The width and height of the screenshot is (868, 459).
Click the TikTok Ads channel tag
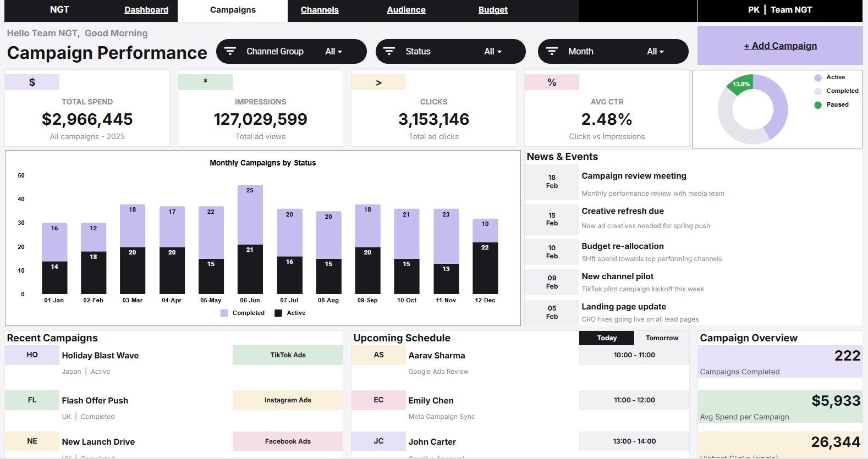click(288, 355)
